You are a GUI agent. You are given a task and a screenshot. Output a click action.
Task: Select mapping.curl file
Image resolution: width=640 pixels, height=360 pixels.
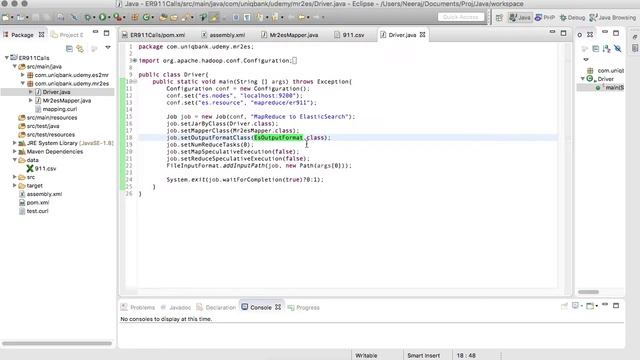click(x=56, y=109)
